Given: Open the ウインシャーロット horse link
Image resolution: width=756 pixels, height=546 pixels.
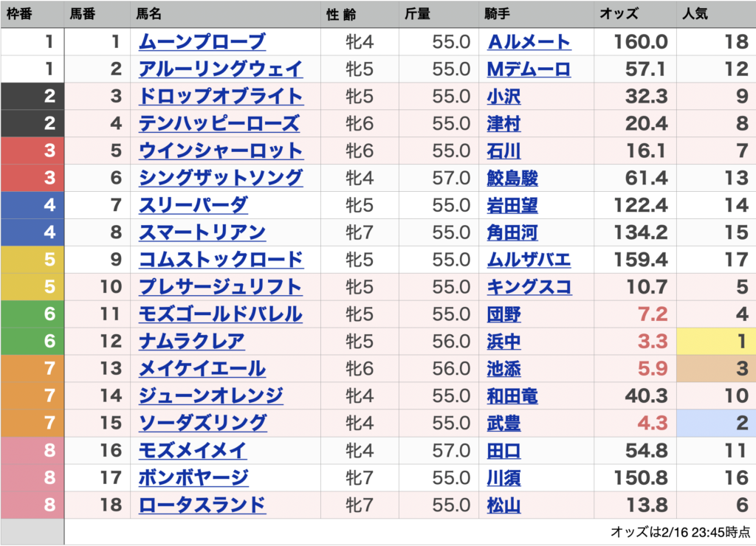Looking at the screenshot, I should 220,151.
